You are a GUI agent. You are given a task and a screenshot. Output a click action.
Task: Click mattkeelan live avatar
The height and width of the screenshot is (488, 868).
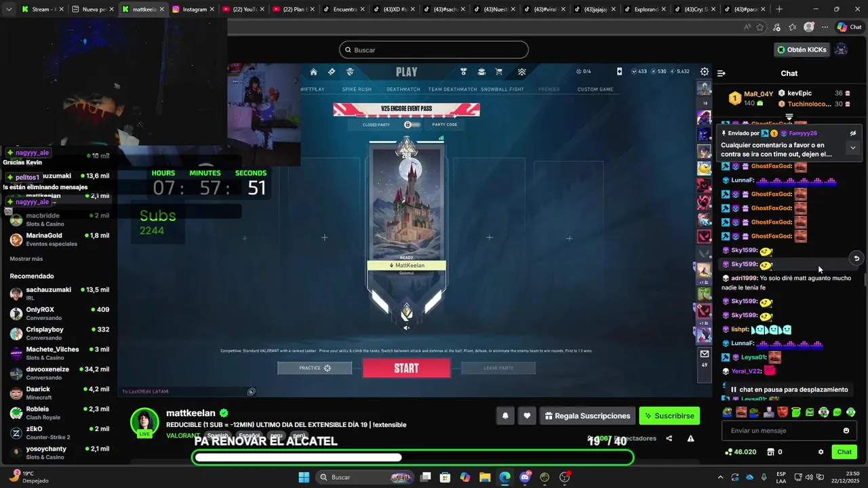point(144,422)
